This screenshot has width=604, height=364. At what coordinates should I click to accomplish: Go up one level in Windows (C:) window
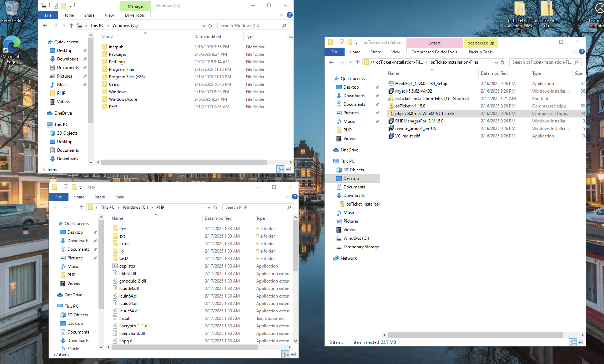[x=71, y=25]
